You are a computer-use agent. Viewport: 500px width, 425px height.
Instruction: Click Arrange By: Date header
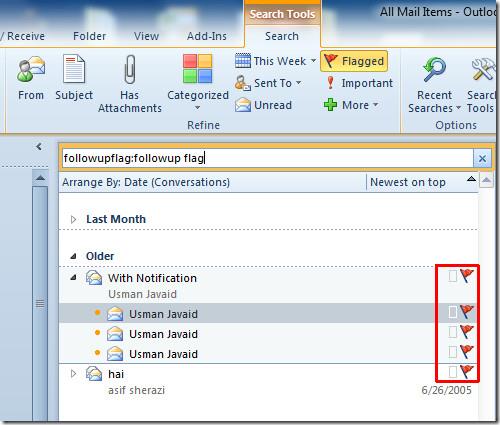point(146,182)
